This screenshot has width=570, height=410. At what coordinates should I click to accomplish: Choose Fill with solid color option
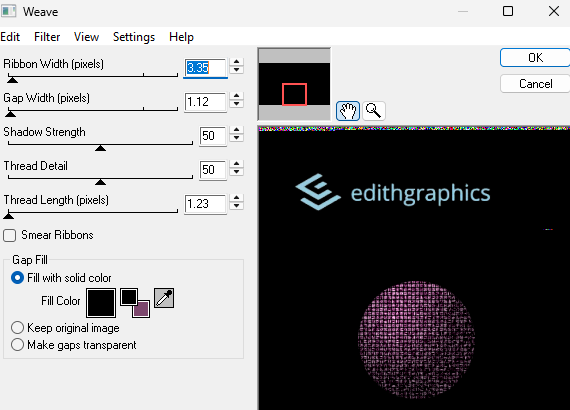pos(17,278)
